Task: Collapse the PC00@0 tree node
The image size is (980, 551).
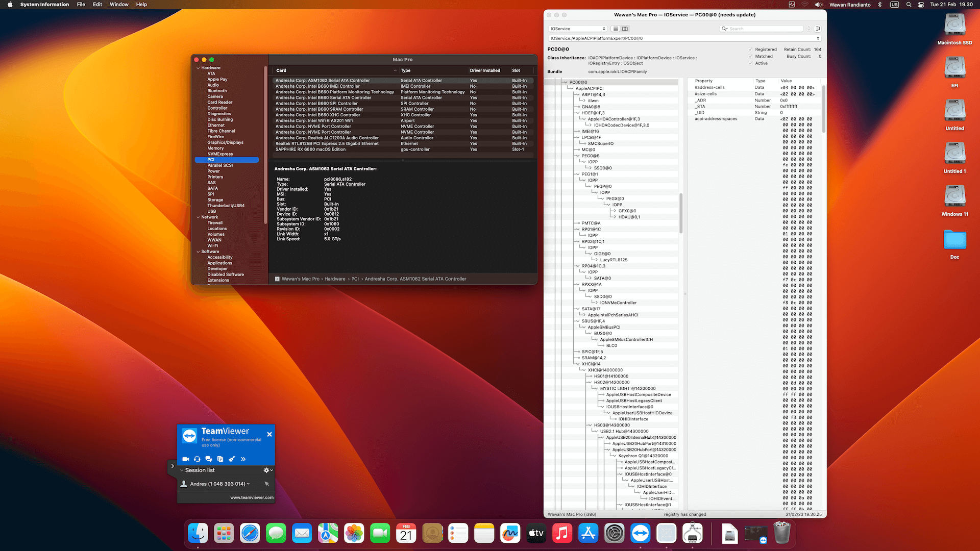Action: [x=565, y=82]
